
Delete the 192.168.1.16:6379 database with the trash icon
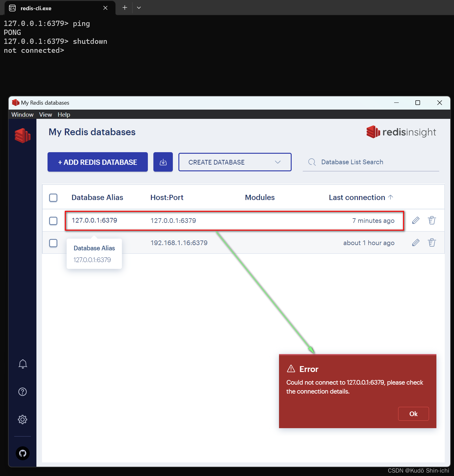pos(432,243)
